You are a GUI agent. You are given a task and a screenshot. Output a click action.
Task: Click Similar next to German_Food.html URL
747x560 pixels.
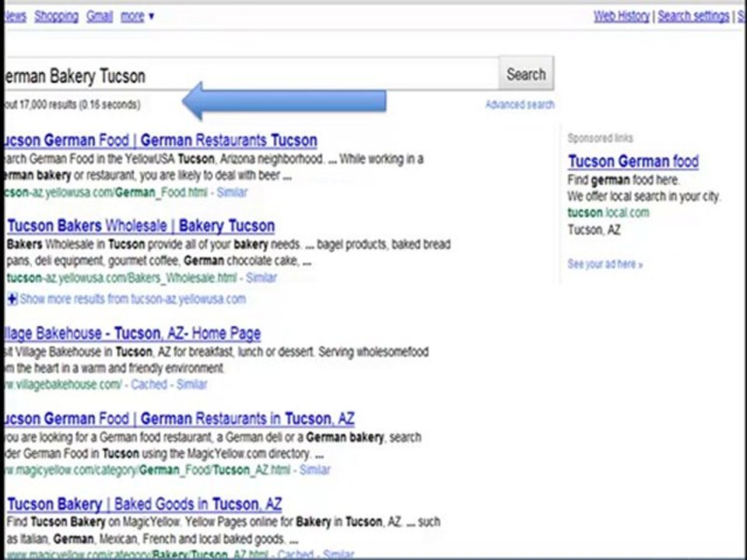coord(232,192)
